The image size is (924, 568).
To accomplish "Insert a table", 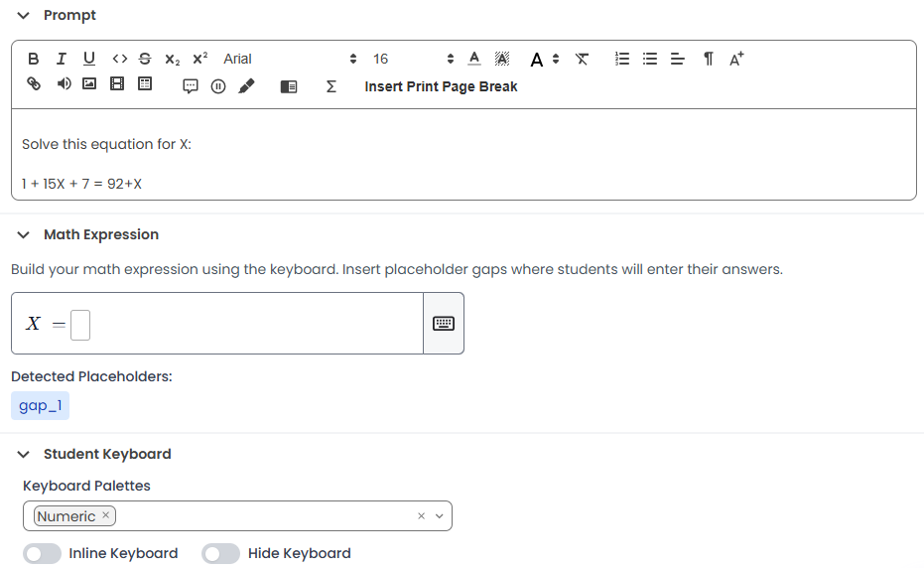I will tap(145, 83).
